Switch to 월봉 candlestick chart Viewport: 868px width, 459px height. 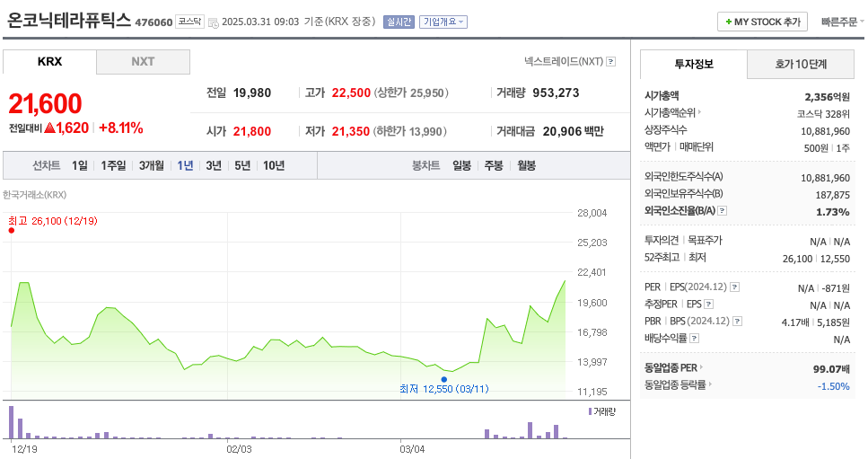click(526, 165)
